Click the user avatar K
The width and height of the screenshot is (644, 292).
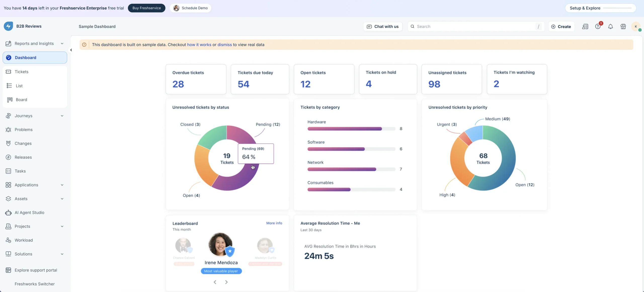636,26
